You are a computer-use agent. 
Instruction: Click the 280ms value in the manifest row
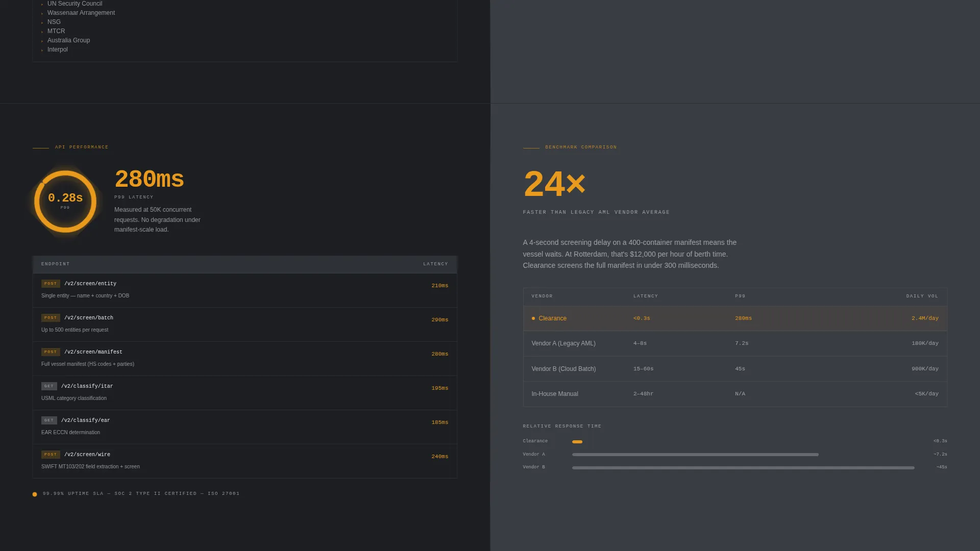pos(440,354)
